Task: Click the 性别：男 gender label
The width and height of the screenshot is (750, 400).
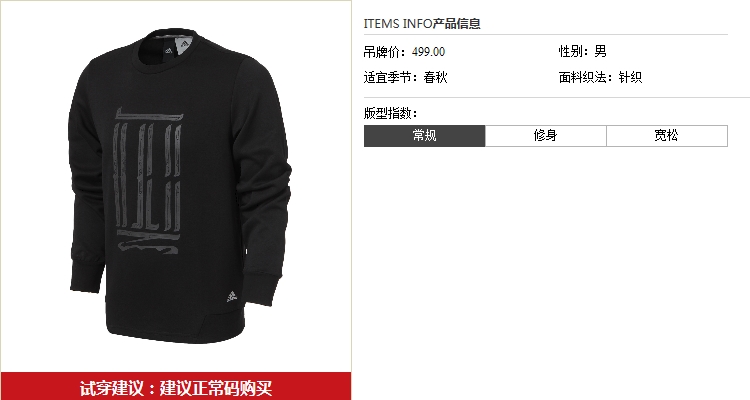Action: [x=583, y=51]
